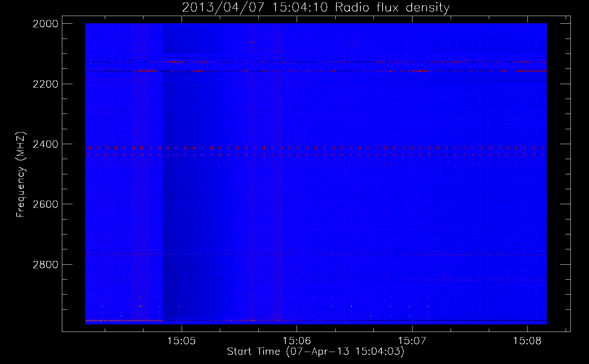
Task: Click the "Start Time (07-Apr-13 15:04:03)" label
Action: click(x=316, y=352)
